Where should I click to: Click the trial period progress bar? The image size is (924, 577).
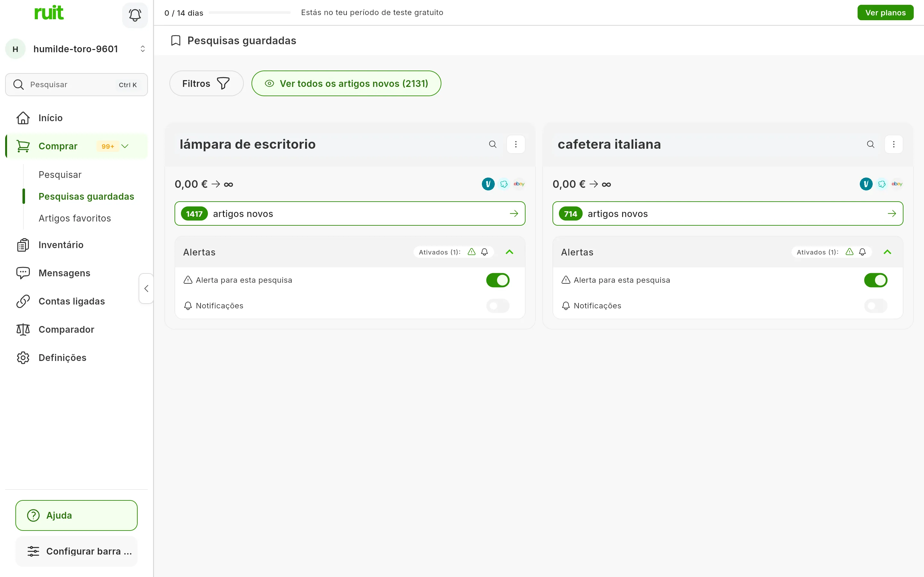250,13
